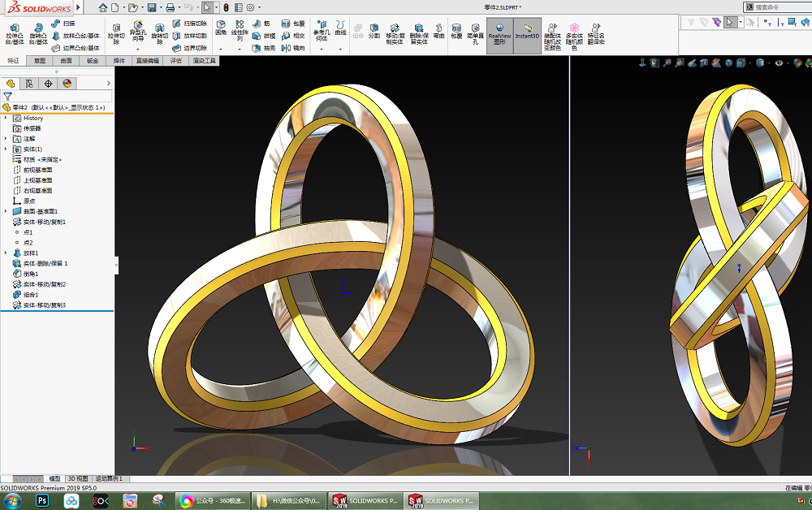Click the Swept Boss (扫描) tool

[x=63, y=24]
